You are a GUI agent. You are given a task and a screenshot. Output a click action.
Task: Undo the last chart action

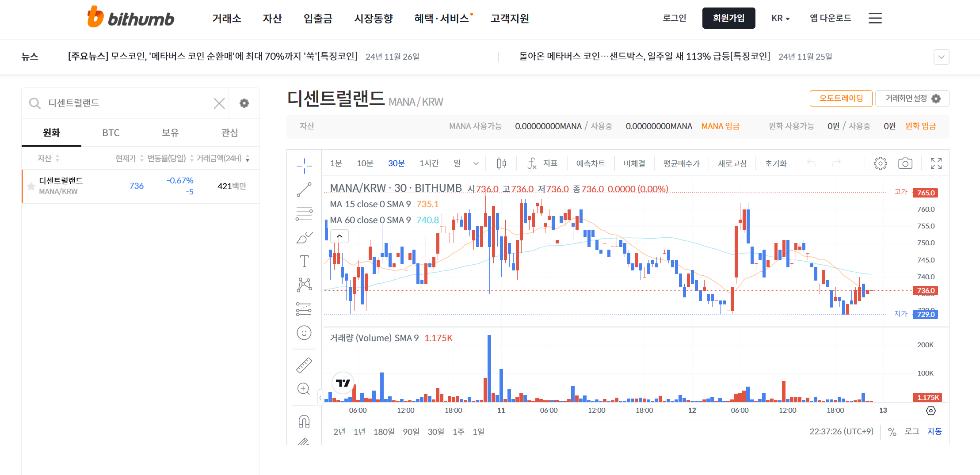(811, 163)
